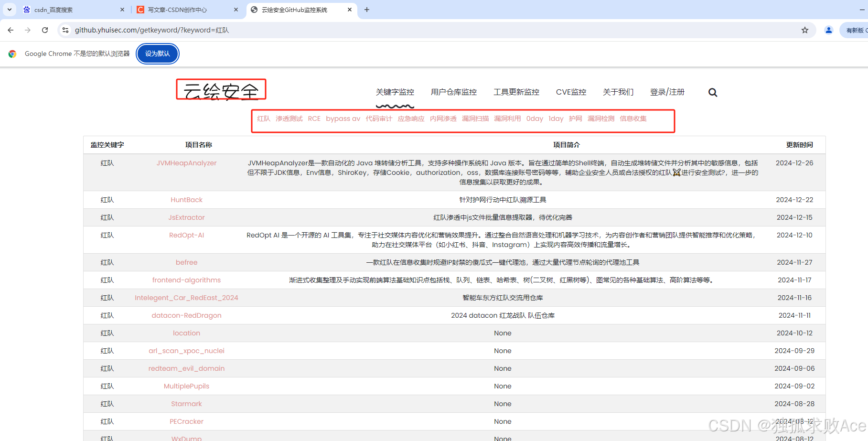Open the 登录/注册 link

tap(667, 92)
